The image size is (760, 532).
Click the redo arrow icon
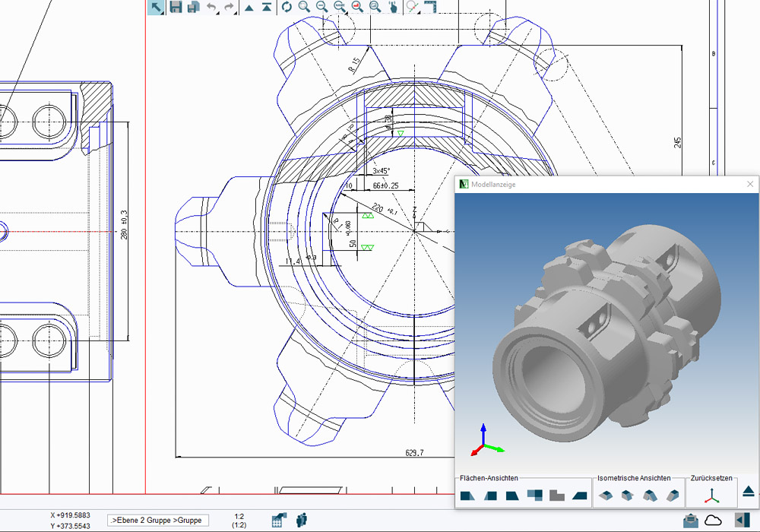(230, 7)
